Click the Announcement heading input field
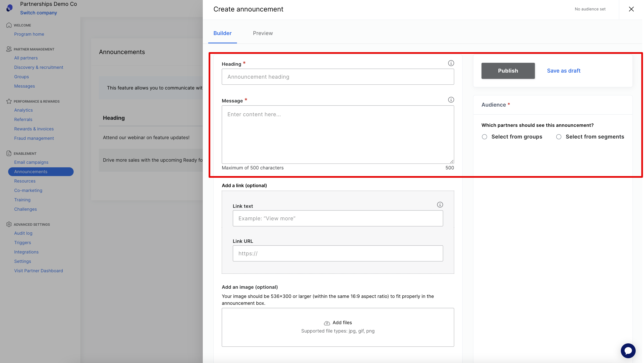This screenshot has height=363, width=644. pos(338,77)
